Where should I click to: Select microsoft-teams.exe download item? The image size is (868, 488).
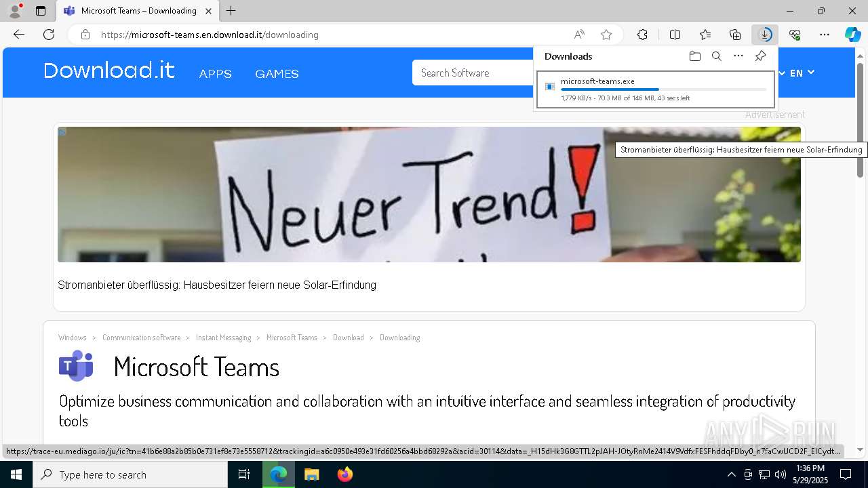[656, 89]
